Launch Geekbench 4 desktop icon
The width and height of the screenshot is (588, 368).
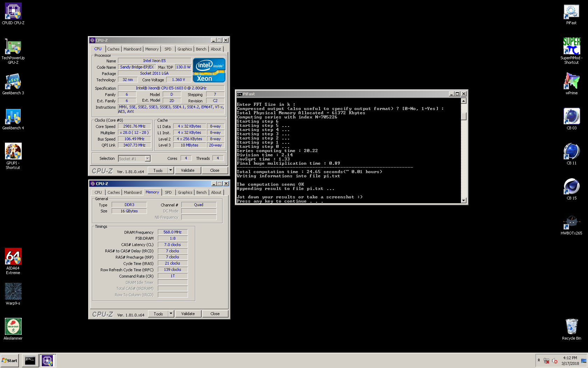pos(13,119)
